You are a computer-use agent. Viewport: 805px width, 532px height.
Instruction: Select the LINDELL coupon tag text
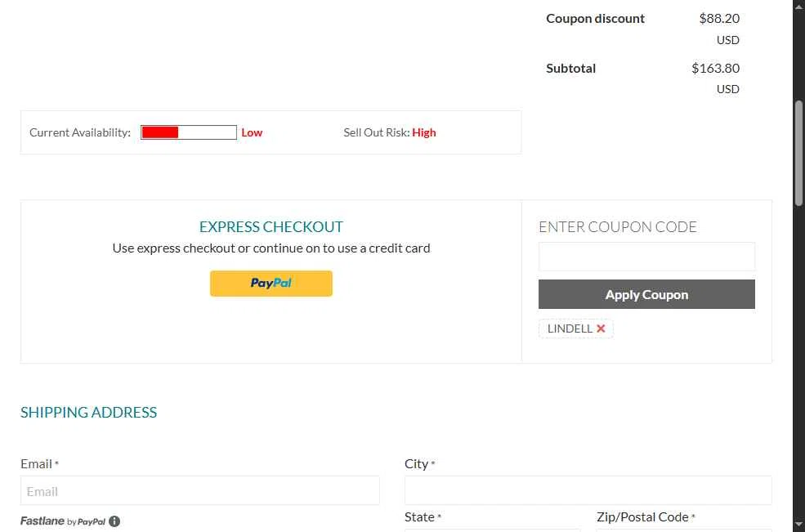570,329
